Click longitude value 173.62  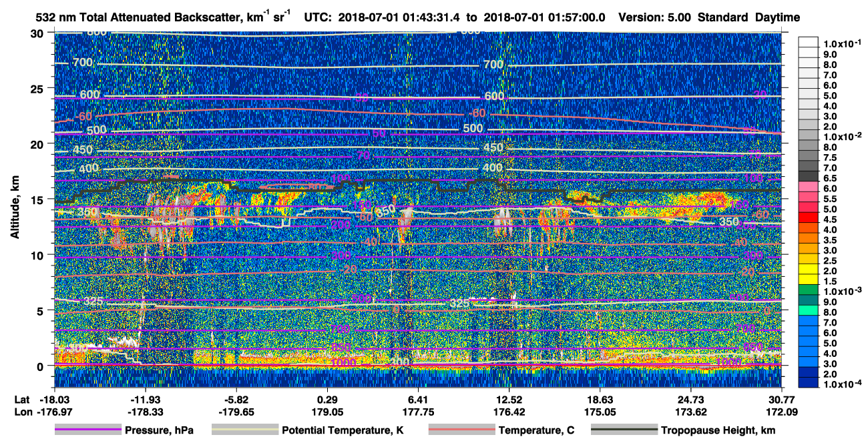[x=691, y=411]
